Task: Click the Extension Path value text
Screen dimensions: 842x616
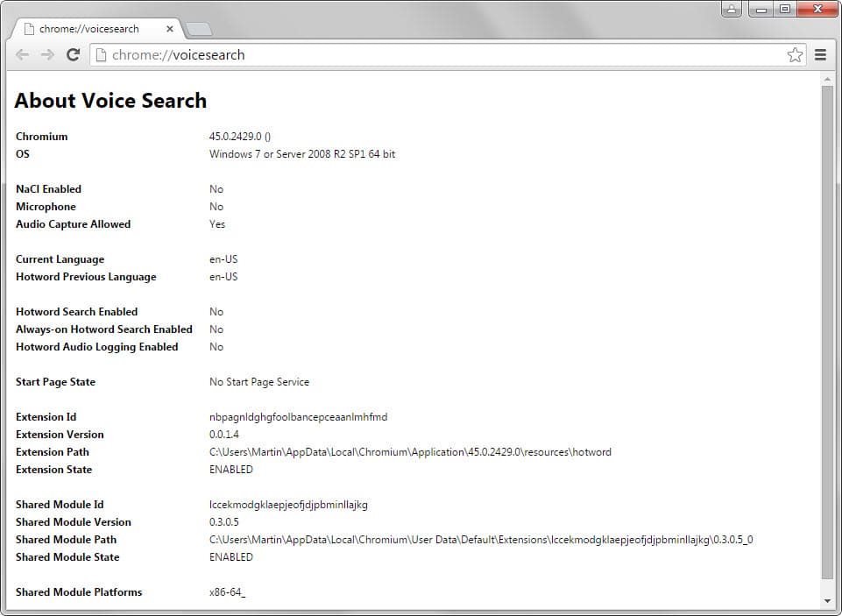Action: pos(410,452)
